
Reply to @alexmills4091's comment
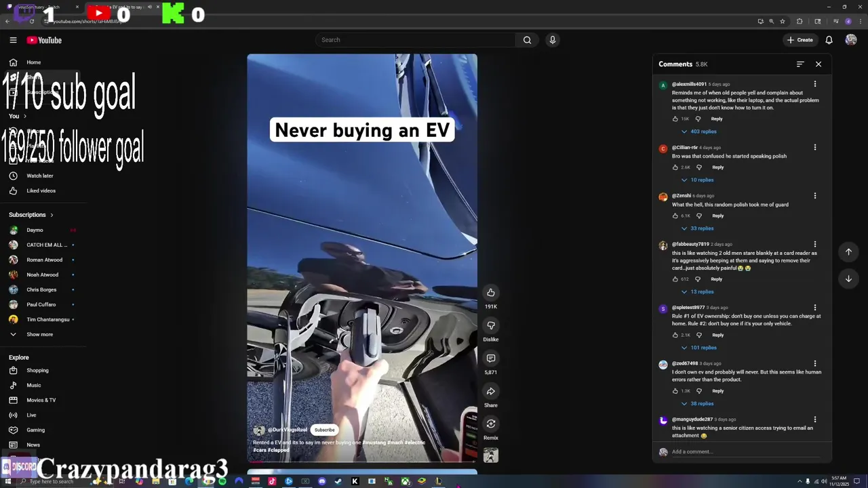tap(717, 119)
